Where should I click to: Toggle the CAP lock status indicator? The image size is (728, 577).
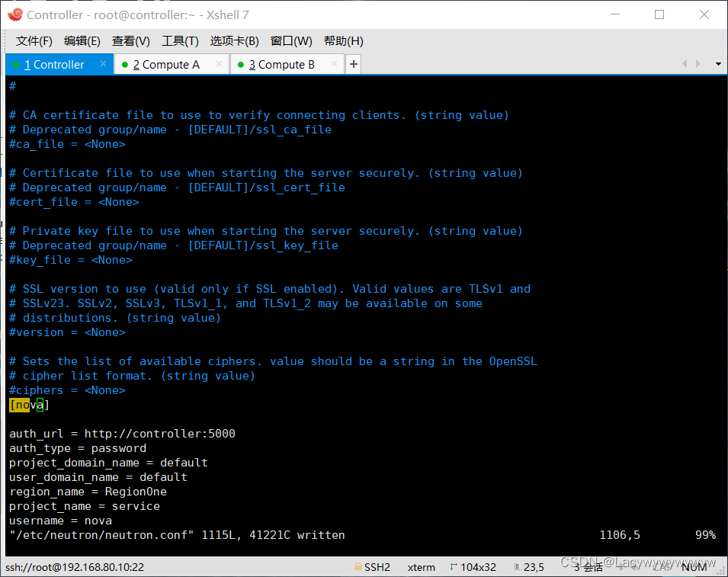(x=660, y=567)
